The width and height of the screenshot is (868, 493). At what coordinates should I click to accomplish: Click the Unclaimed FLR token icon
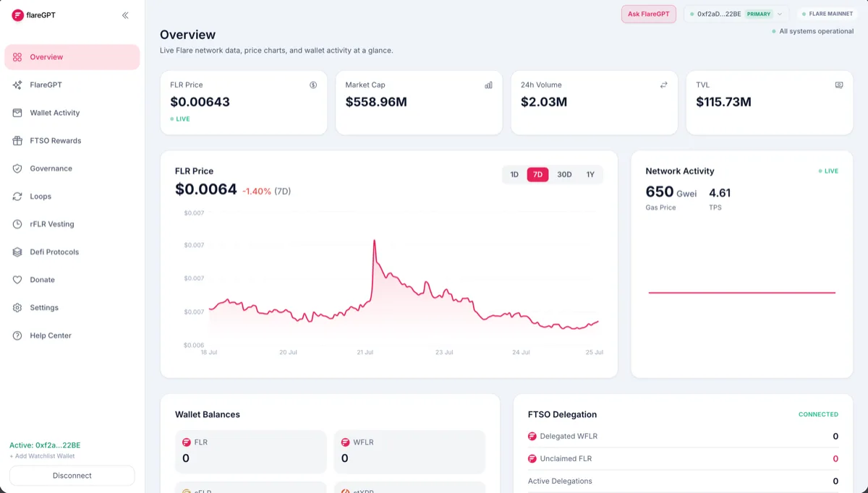532,458
